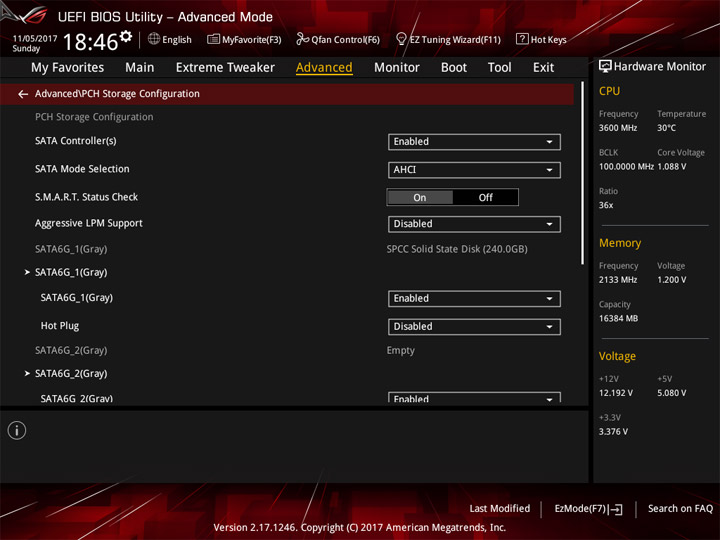
Task: Click Search on FAQ
Action: point(680,509)
